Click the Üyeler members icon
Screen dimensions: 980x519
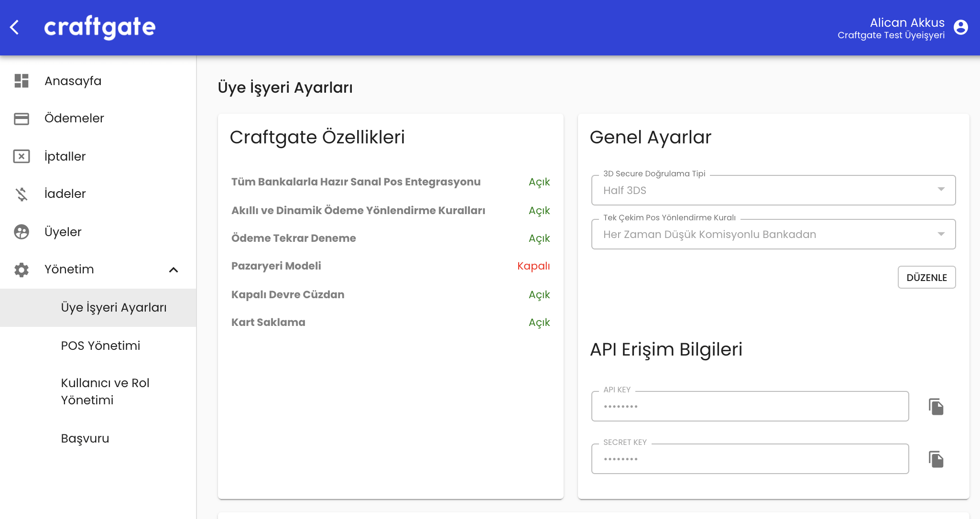pos(22,232)
